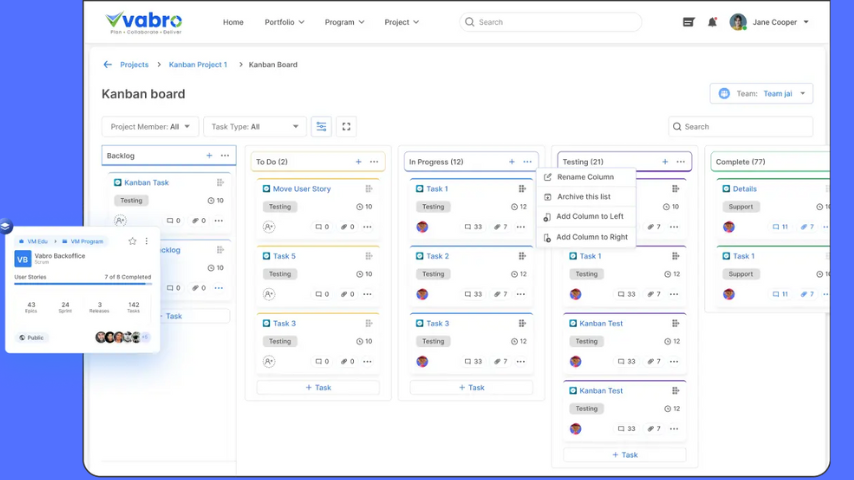This screenshot has width=854, height=480.
Task: Click Jane Cooper's profile avatar
Action: tap(738, 22)
